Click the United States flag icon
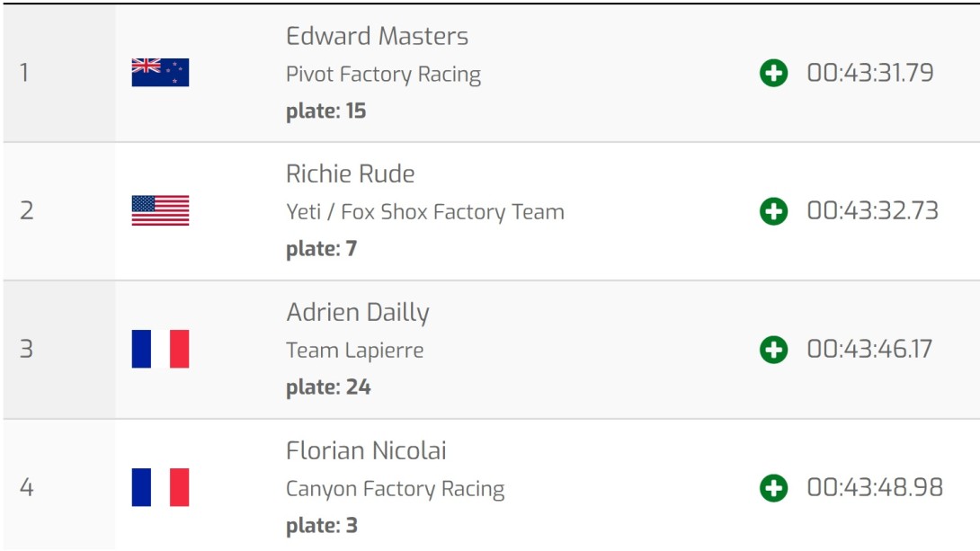Viewport: 980px width, 551px height. coord(160,210)
